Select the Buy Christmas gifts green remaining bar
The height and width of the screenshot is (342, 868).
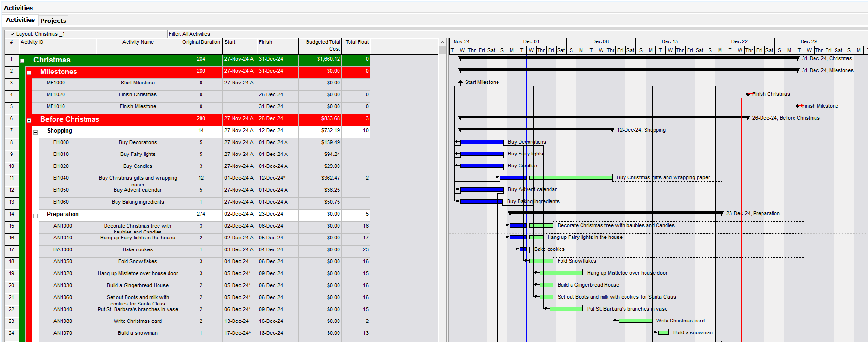click(571, 178)
